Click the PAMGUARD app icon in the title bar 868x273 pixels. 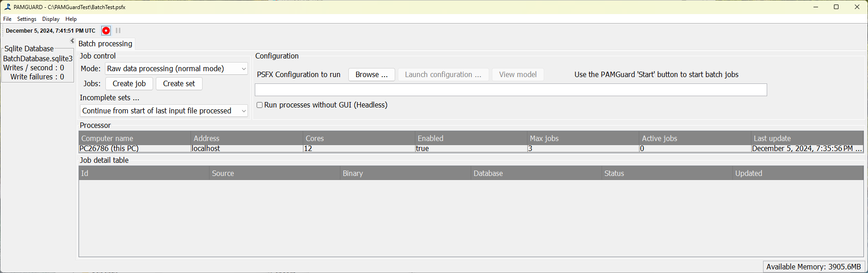point(7,7)
